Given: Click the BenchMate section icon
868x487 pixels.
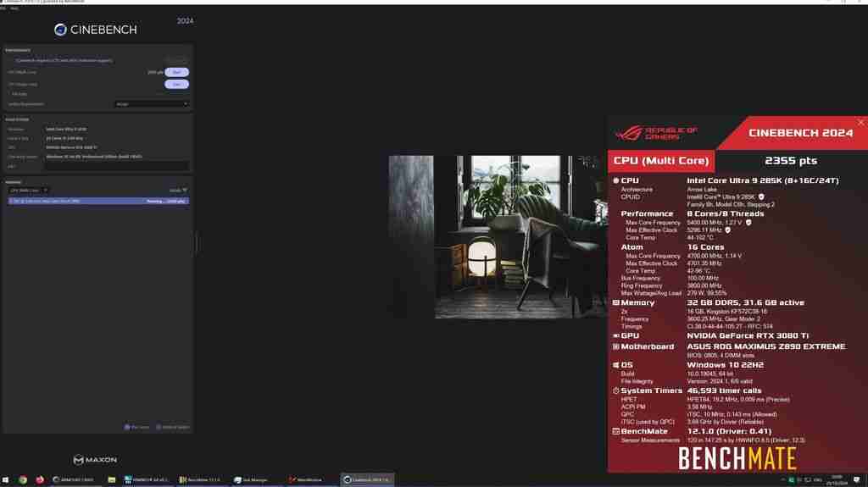Looking at the screenshot, I should (615, 432).
